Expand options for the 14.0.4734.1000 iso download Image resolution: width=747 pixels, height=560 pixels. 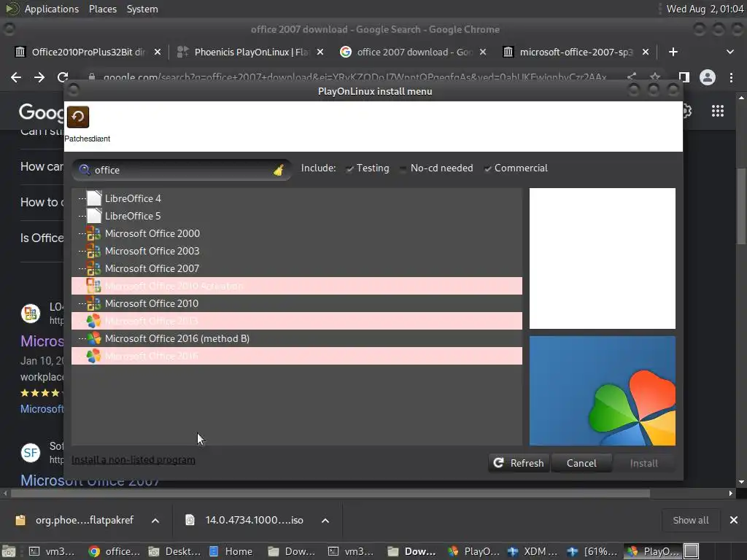point(325,521)
